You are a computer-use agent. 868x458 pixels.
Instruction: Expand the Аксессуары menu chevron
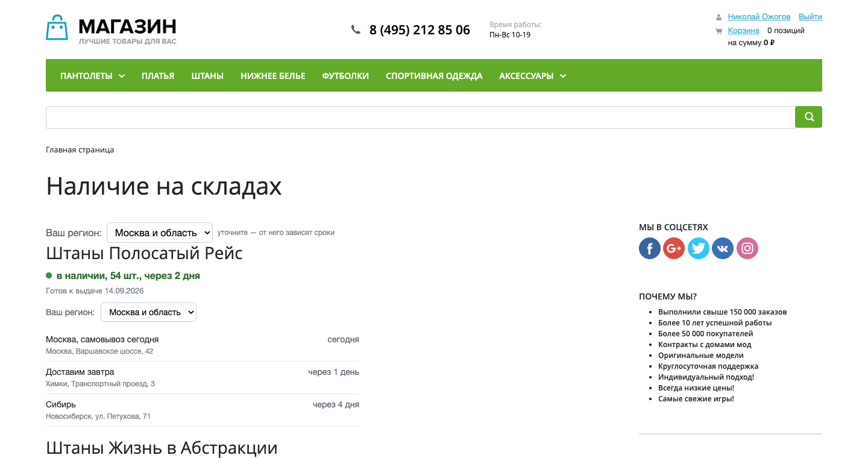pyautogui.click(x=563, y=76)
